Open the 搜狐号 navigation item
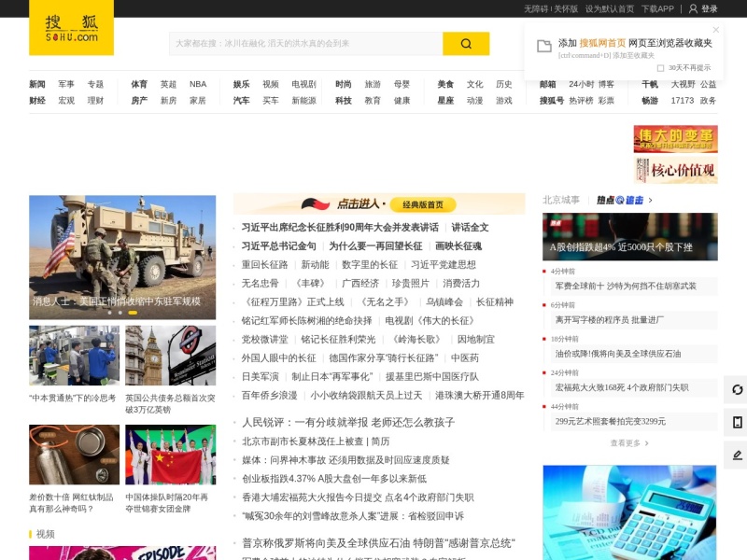The image size is (747, 560). [x=552, y=101]
